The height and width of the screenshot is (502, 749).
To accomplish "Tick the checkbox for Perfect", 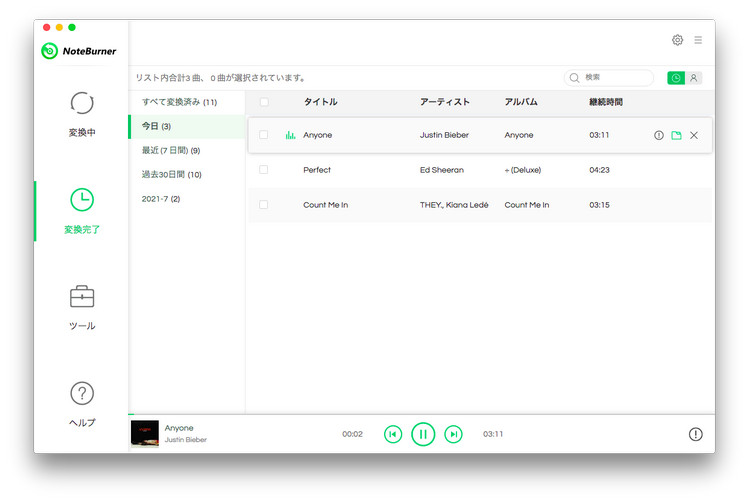I will [263, 170].
